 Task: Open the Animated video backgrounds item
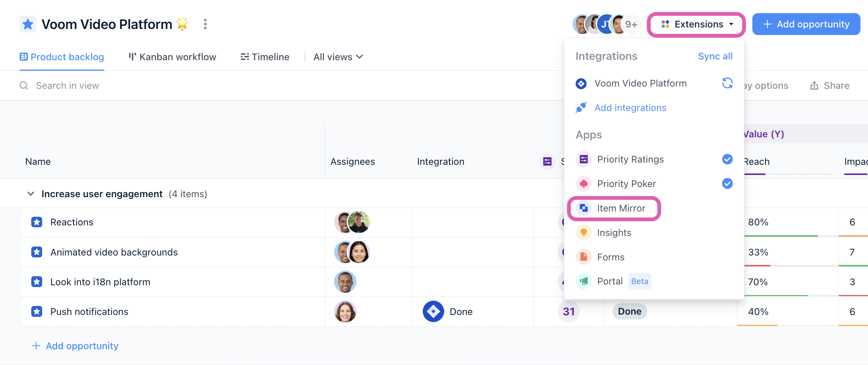(114, 252)
